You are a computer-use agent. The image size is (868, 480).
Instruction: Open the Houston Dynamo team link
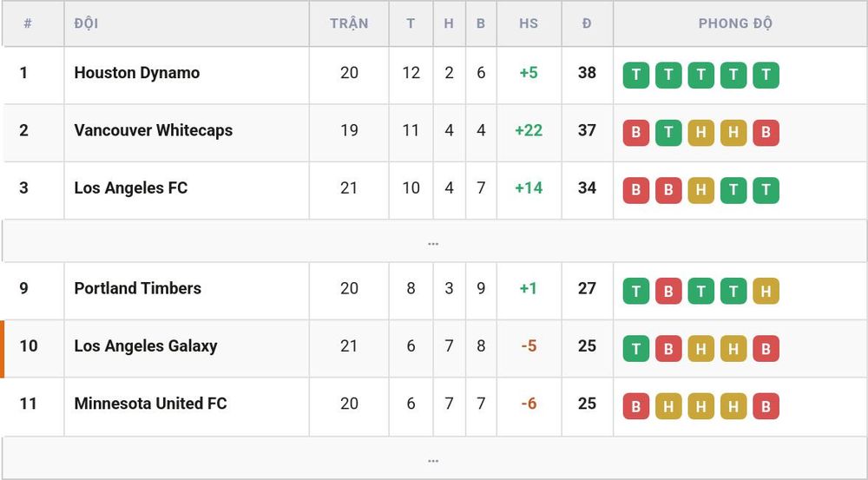coord(137,73)
